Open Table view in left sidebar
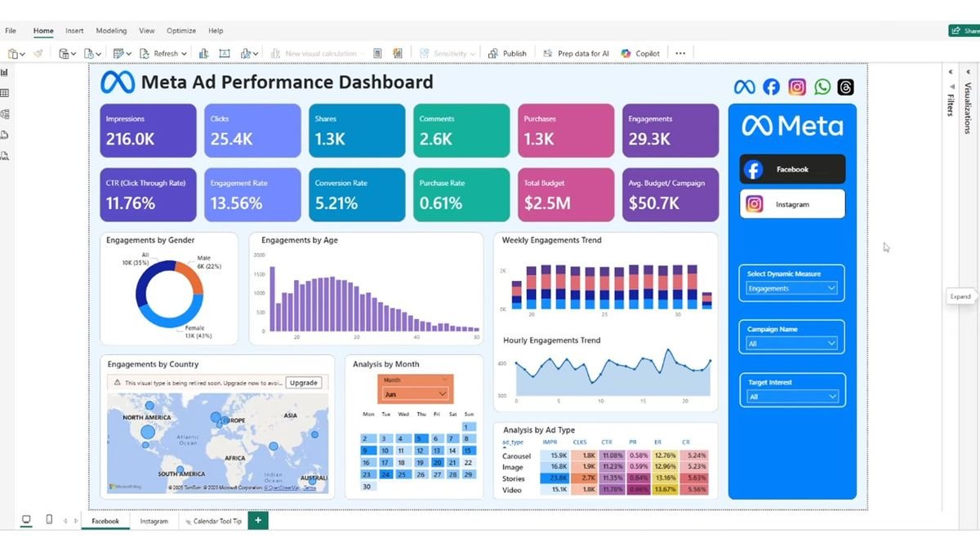 point(5,93)
